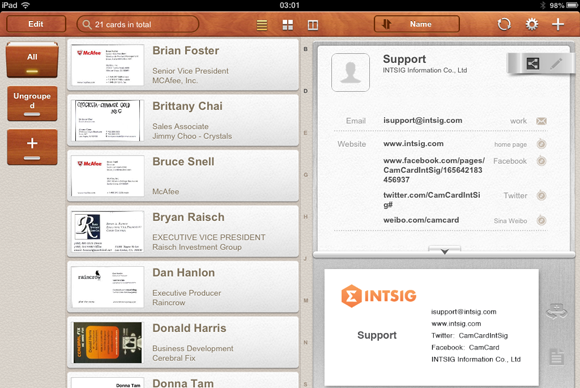The image size is (580, 388).
Task: Tap isupport@intsig.com email address
Action: coord(423,121)
